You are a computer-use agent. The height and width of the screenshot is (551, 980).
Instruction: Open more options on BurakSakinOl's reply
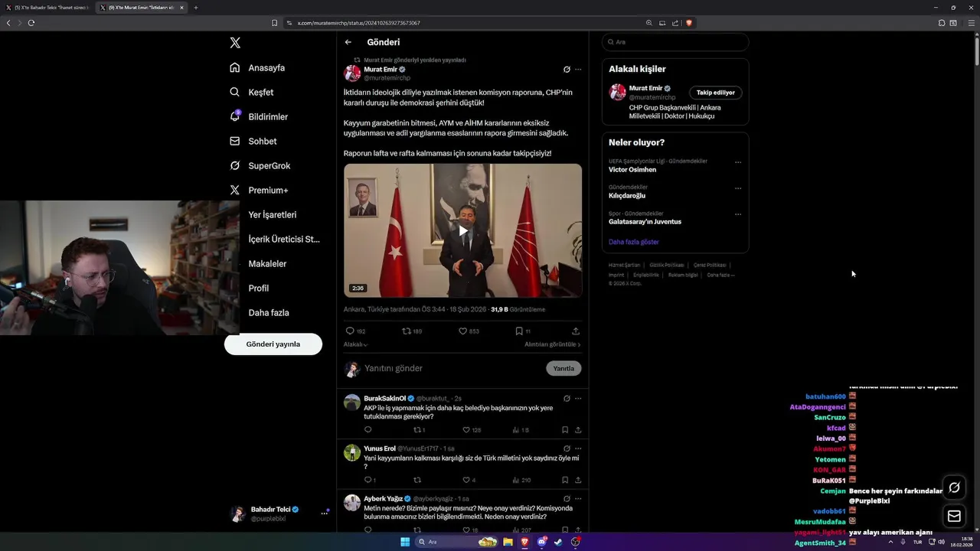[x=578, y=398]
